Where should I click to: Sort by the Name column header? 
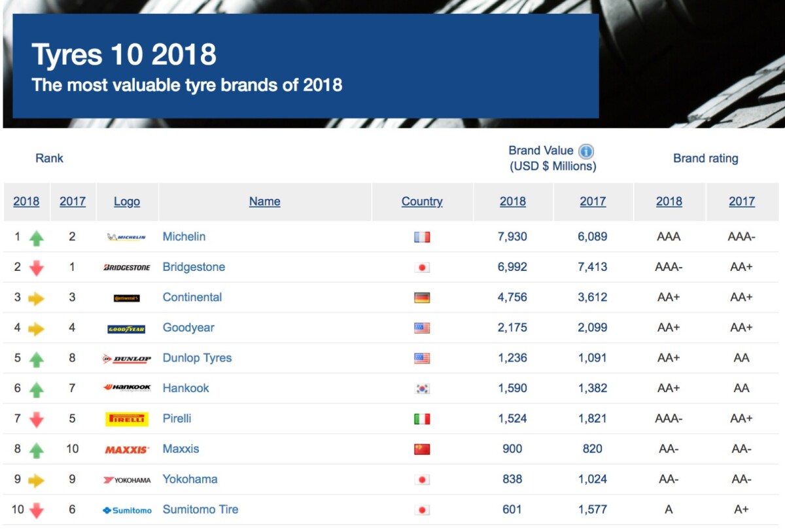click(265, 202)
